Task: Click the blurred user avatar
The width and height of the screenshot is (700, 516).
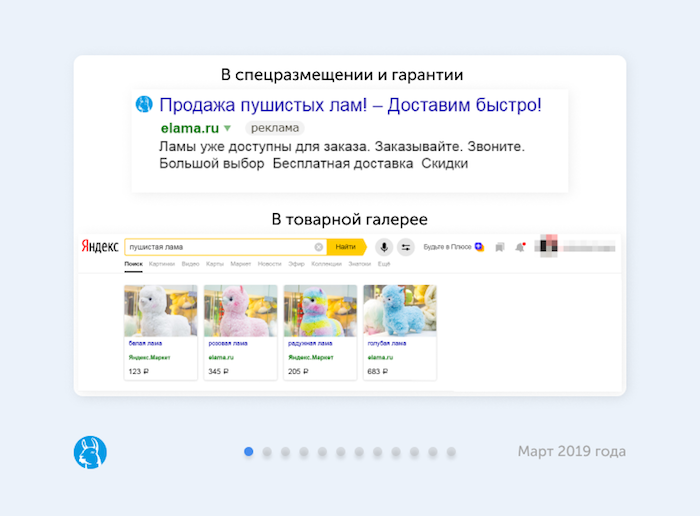Action: 549,244
